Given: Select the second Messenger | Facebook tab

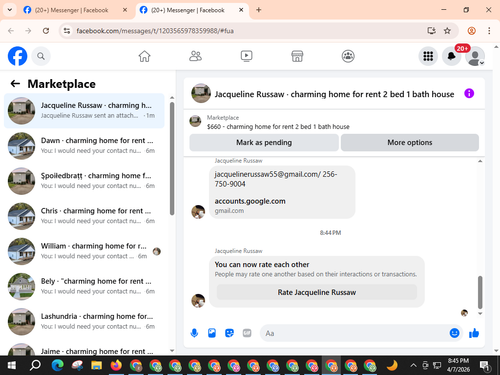Looking at the screenshot, I should coord(187,10).
